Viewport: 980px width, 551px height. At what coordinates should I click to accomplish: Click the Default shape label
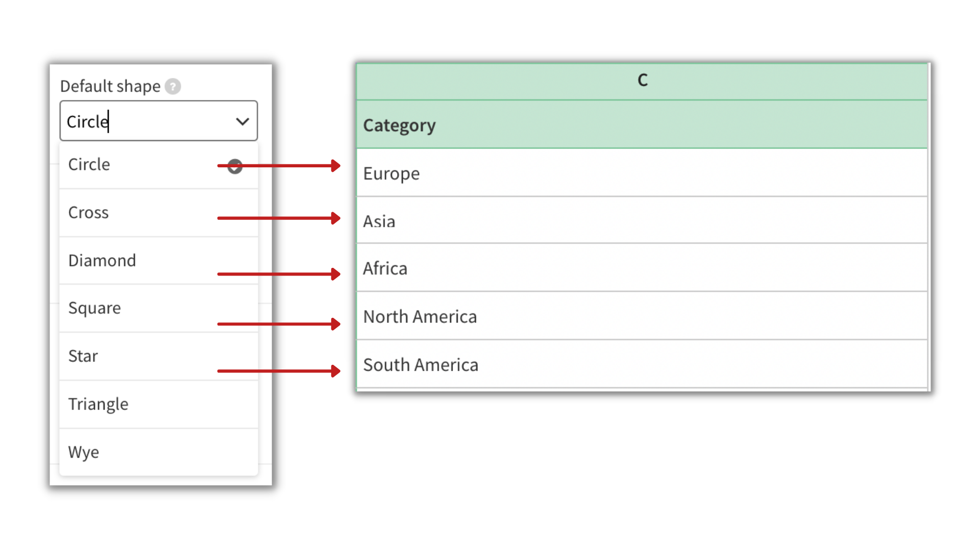pyautogui.click(x=110, y=86)
